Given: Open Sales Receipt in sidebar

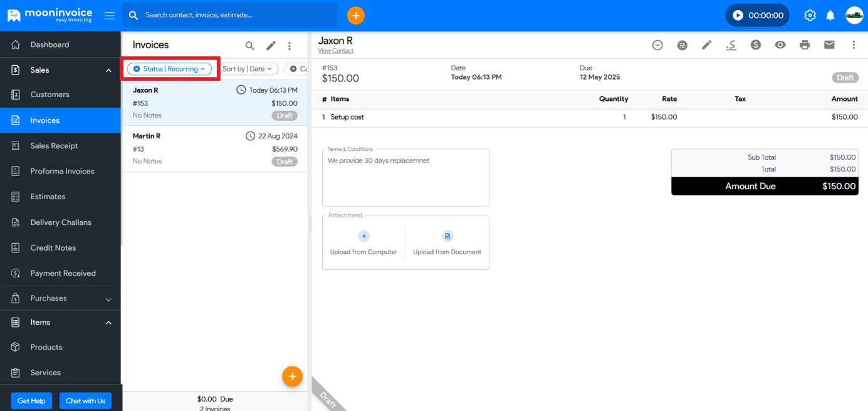Looking at the screenshot, I should (x=60, y=146).
